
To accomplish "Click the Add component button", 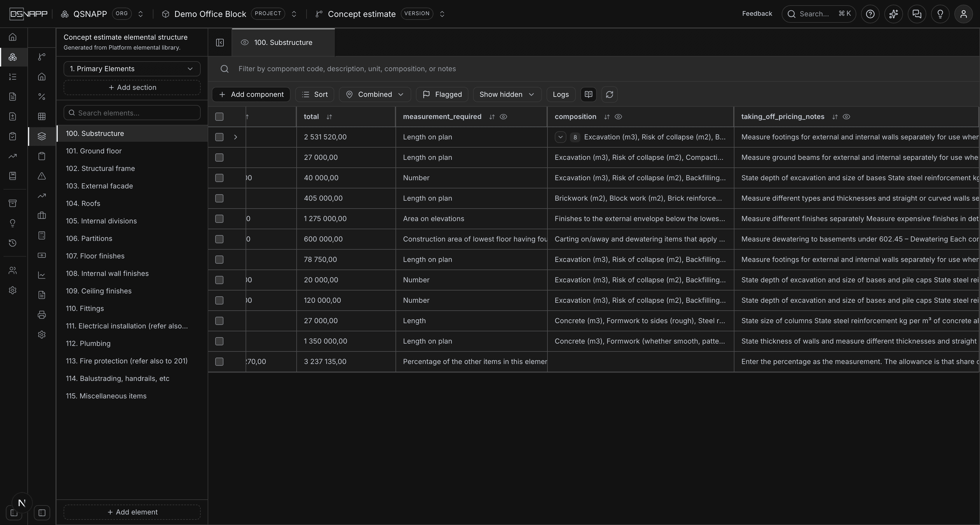I will pos(251,94).
